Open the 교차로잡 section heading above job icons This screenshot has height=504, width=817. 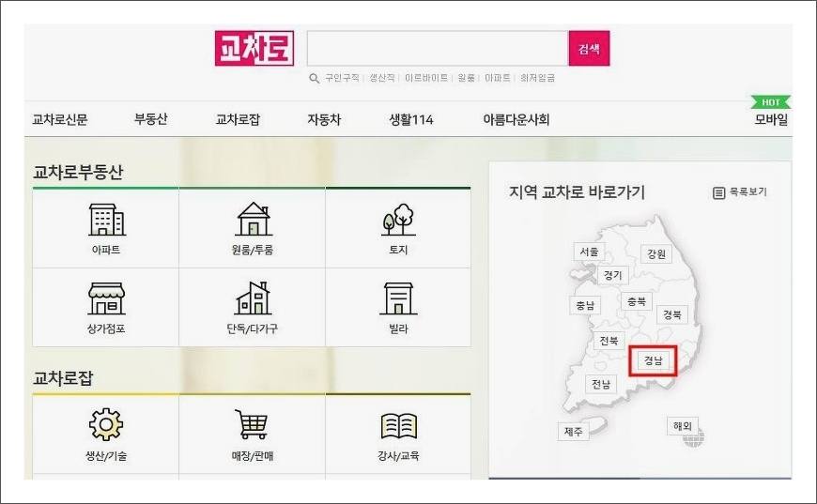(x=63, y=378)
